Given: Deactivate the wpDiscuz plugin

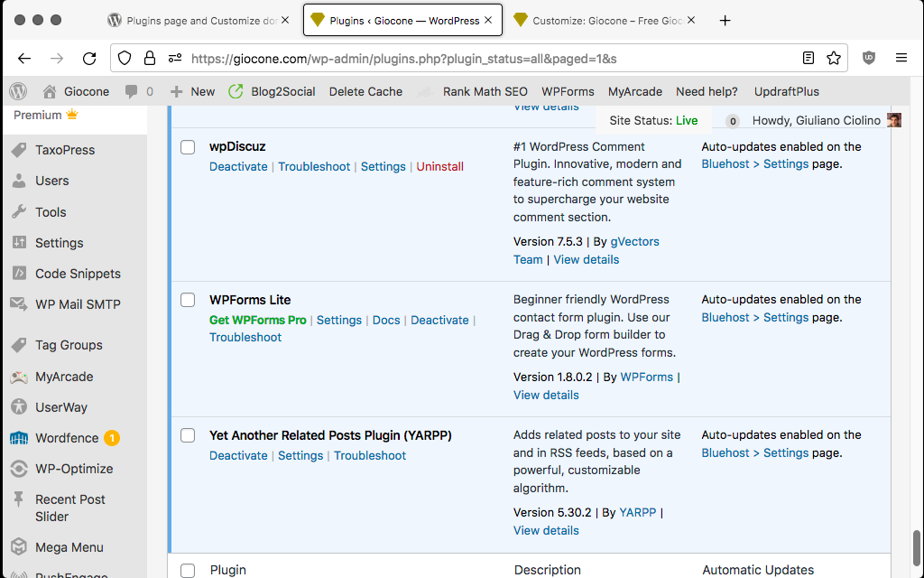Looking at the screenshot, I should [x=238, y=166].
